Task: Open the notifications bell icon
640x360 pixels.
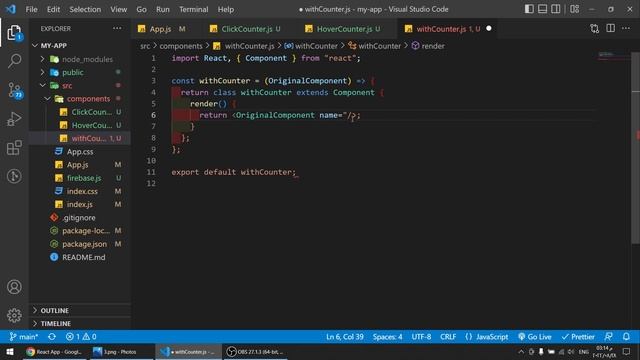Action: (626, 337)
